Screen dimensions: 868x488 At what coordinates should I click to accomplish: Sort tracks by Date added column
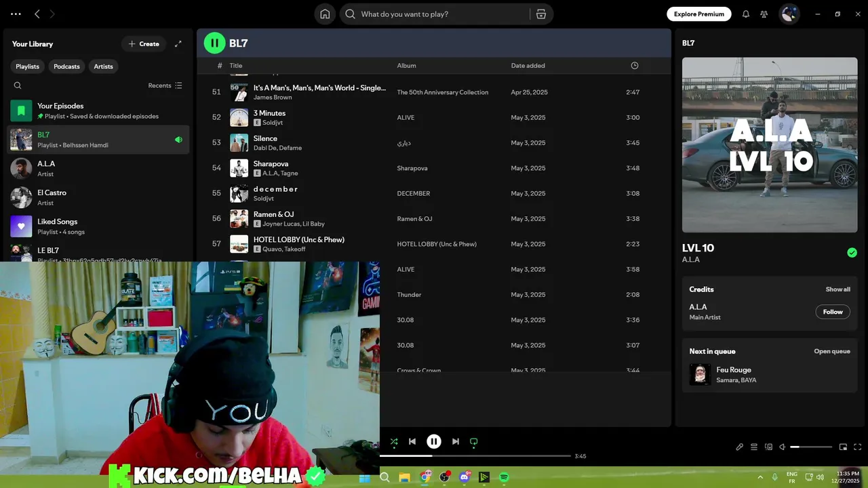point(528,66)
